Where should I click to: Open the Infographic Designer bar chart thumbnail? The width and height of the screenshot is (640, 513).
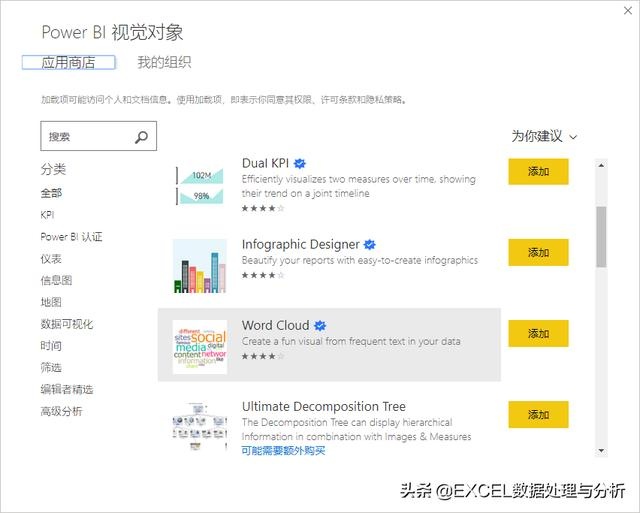coord(200,266)
